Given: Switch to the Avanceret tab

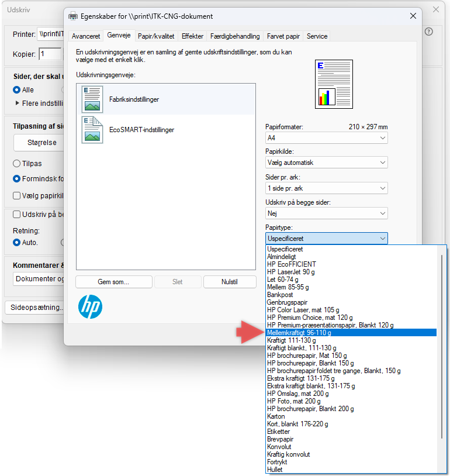Looking at the screenshot, I should pos(86,36).
